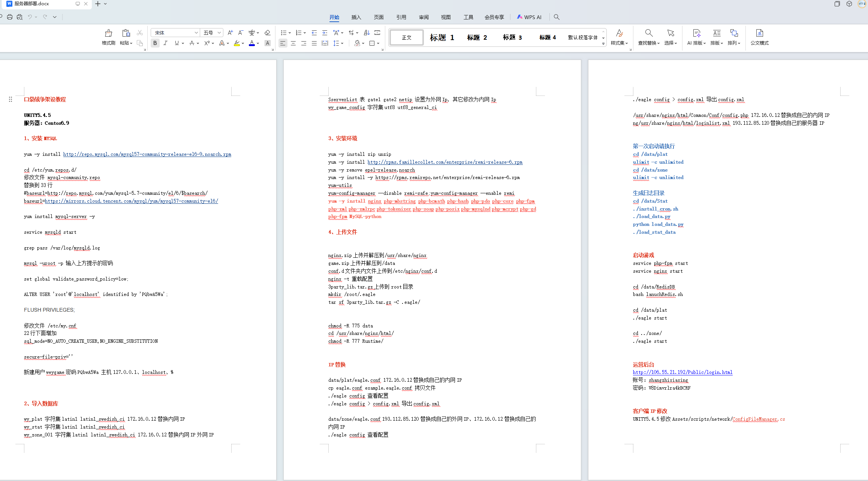Toggle bold formatting
The image size is (868, 481).
pyautogui.click(x=155, y=43)
